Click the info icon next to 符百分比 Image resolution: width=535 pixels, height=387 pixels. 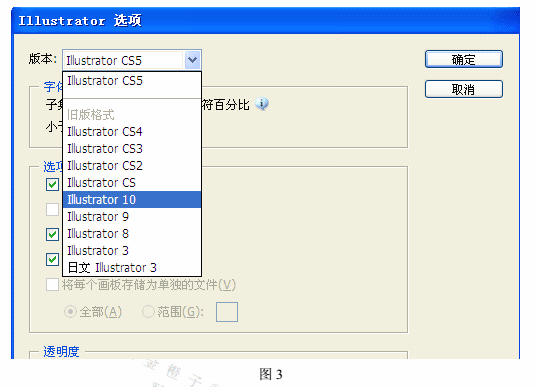tap(262, 103)
